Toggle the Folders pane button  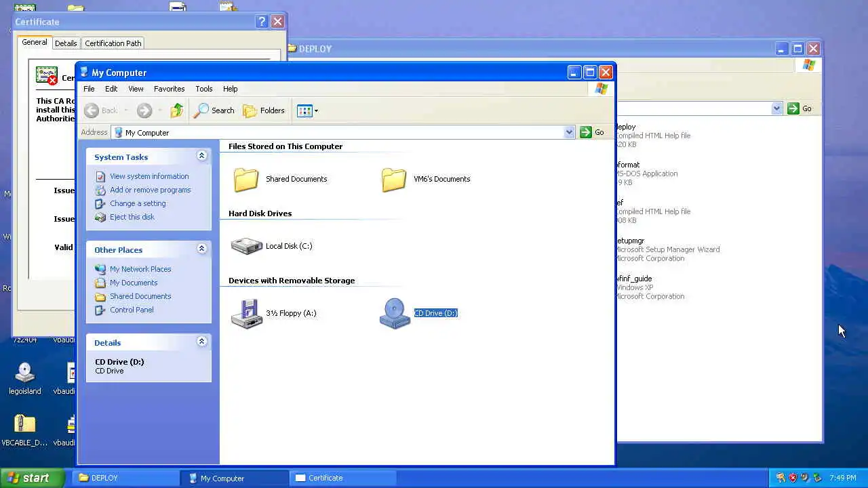[264, 110]
